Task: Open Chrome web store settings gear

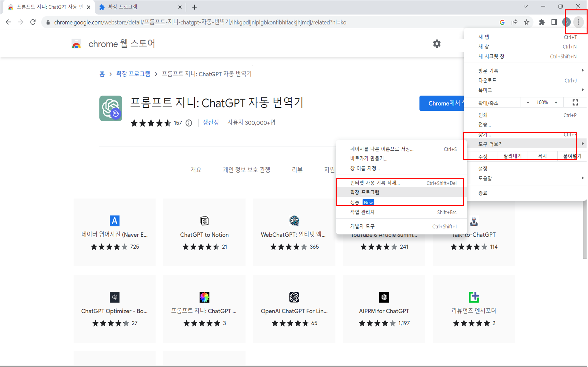Action: (437, 44)
